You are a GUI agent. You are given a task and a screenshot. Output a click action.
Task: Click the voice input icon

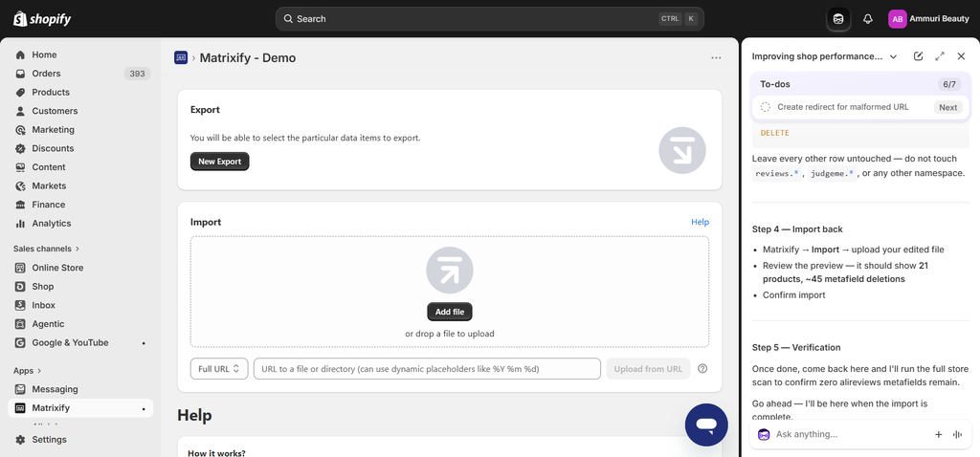pos(957,434)
